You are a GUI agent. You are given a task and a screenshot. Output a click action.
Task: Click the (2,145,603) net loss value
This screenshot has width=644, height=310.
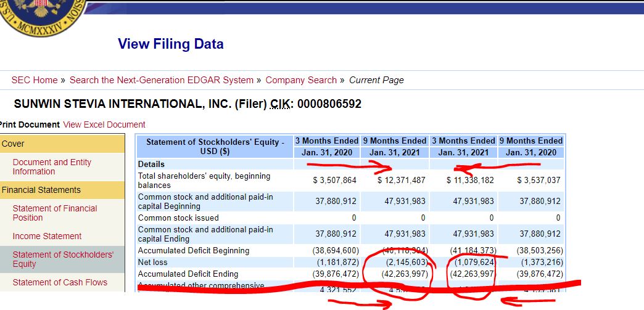click(406, 262)
